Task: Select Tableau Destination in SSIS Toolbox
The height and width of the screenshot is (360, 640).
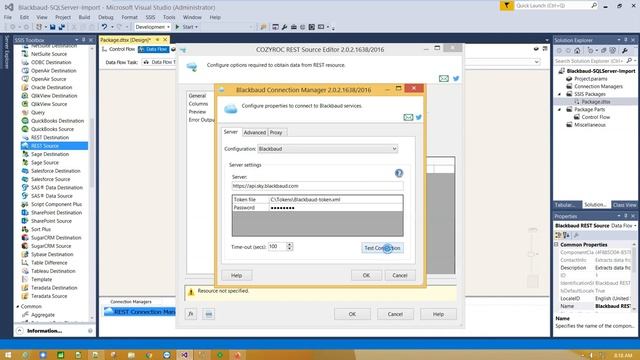Action: pos(53,271)
